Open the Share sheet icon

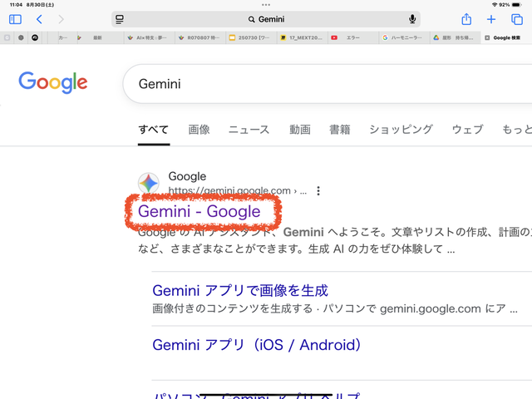click(x=467, y=19)
